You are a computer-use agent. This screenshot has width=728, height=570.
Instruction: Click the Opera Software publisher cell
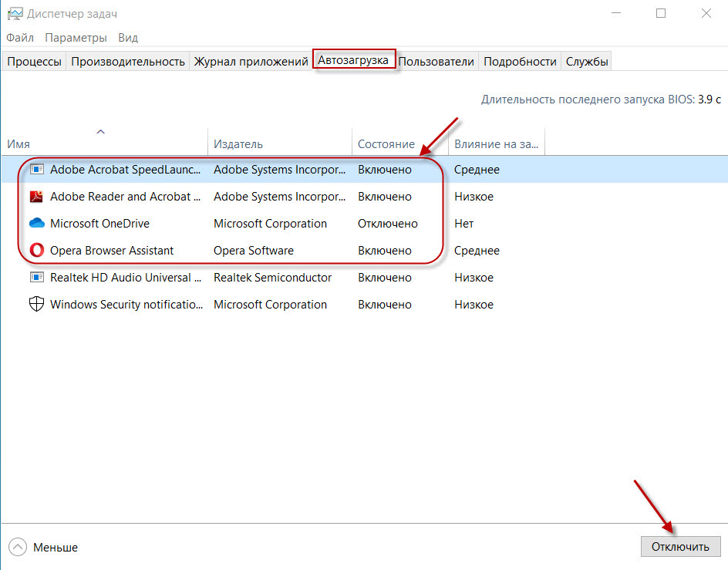(254, 251)
